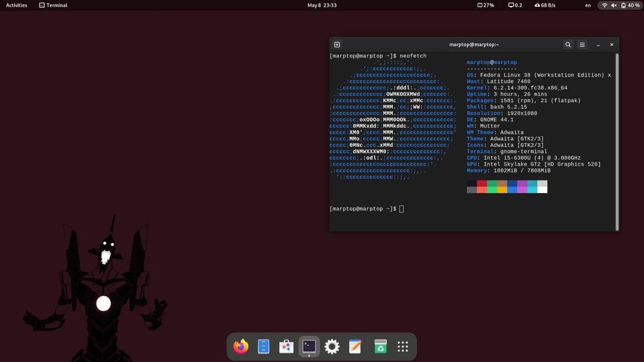Click the Fedora ASCII logo in terminal
The width and height of the screenshot is (644, 362).
point(393,119)
